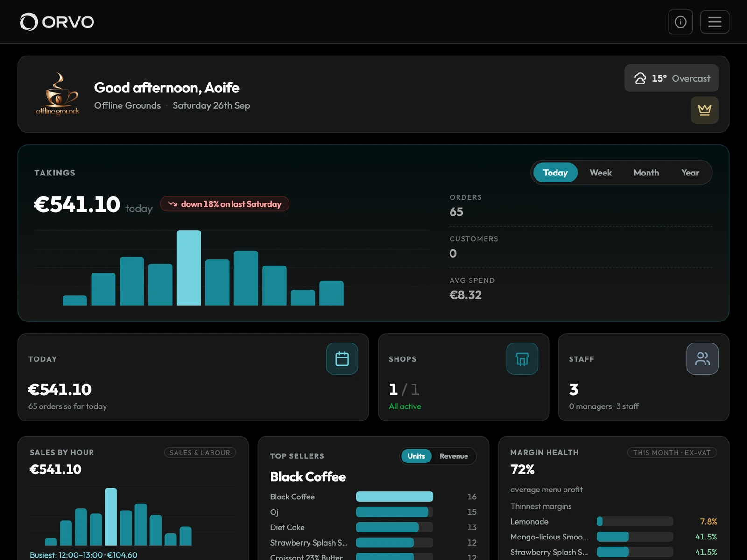
Task: Click the Orders count 65
Action: click(456, 212)
